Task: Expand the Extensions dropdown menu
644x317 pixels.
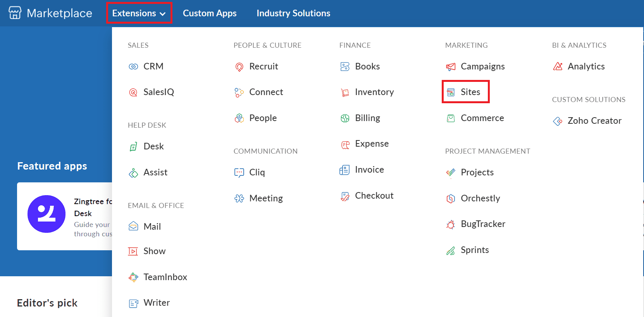Action: click(x=139, y=13)
